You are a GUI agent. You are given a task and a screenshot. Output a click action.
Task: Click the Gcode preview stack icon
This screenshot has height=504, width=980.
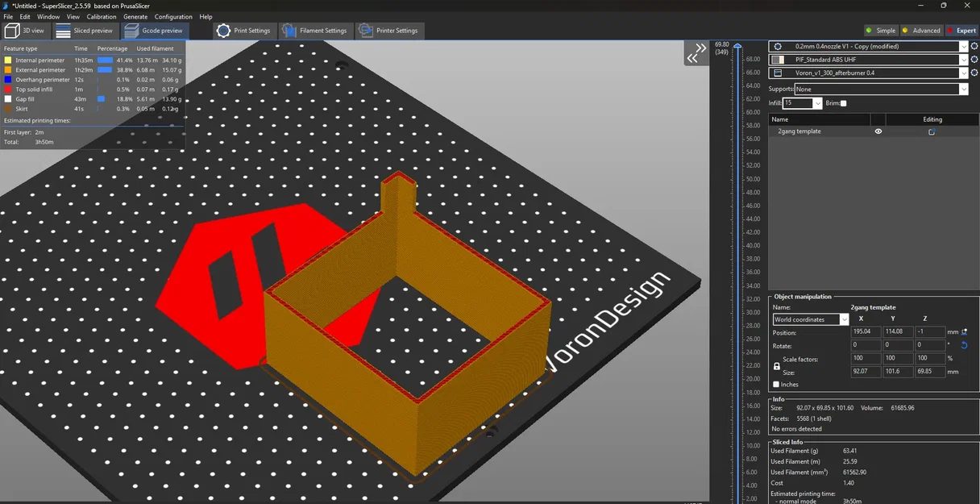click(x=131, y=31)
